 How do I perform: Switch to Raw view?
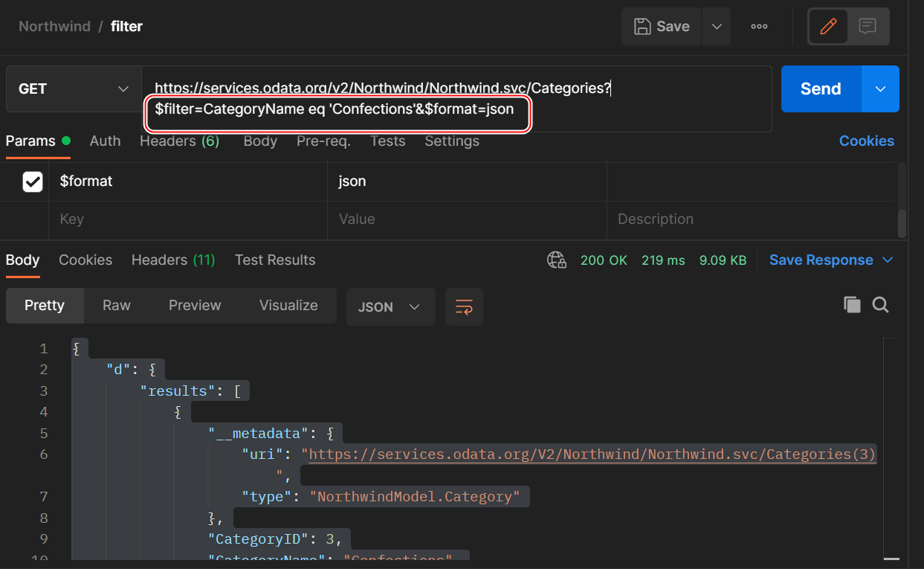point(117,306)
